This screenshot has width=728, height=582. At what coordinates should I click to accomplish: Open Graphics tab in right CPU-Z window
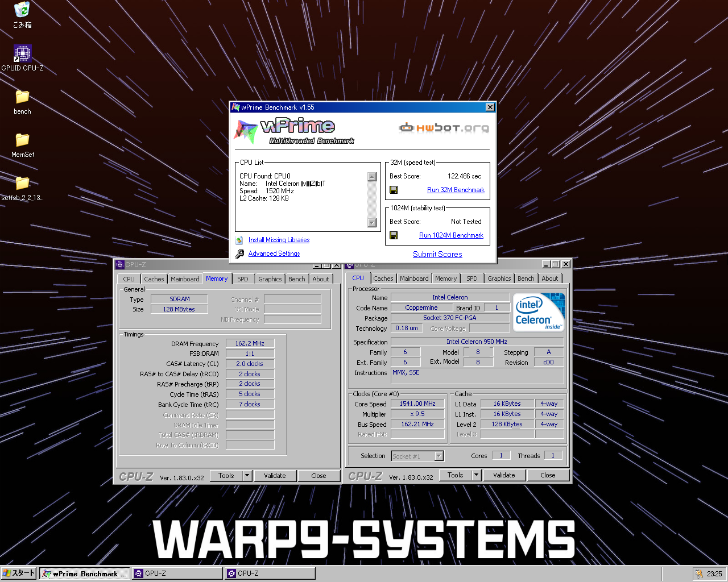[499, 278]
